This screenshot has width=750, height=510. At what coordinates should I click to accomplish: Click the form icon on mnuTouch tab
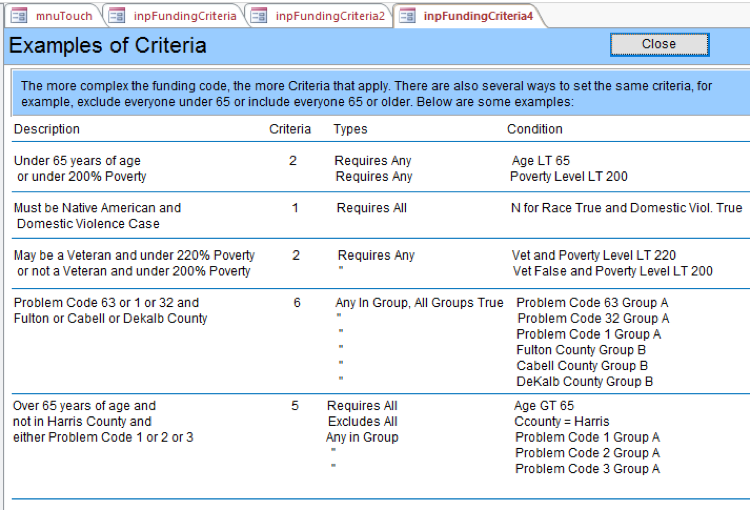point(19,16)
